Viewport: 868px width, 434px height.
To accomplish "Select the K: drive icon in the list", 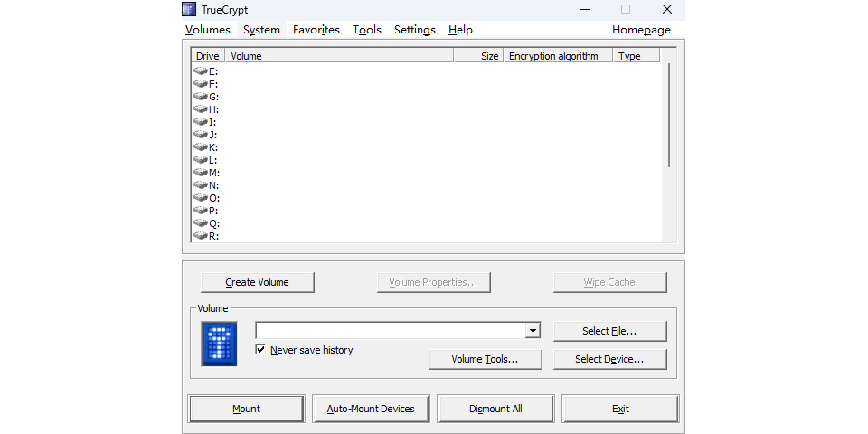I will tap(201, 147).
